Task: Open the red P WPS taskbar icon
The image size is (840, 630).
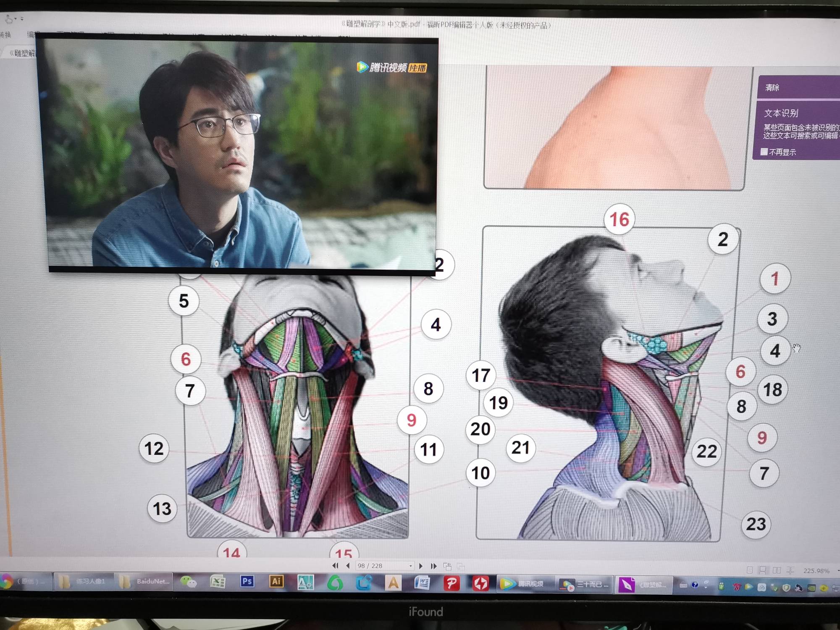Action: tap(451, 583)
